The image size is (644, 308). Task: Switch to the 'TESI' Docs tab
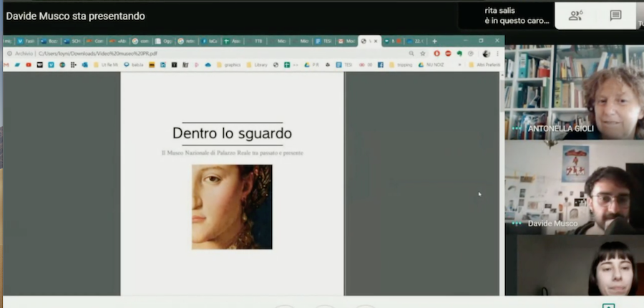[324, 41]
